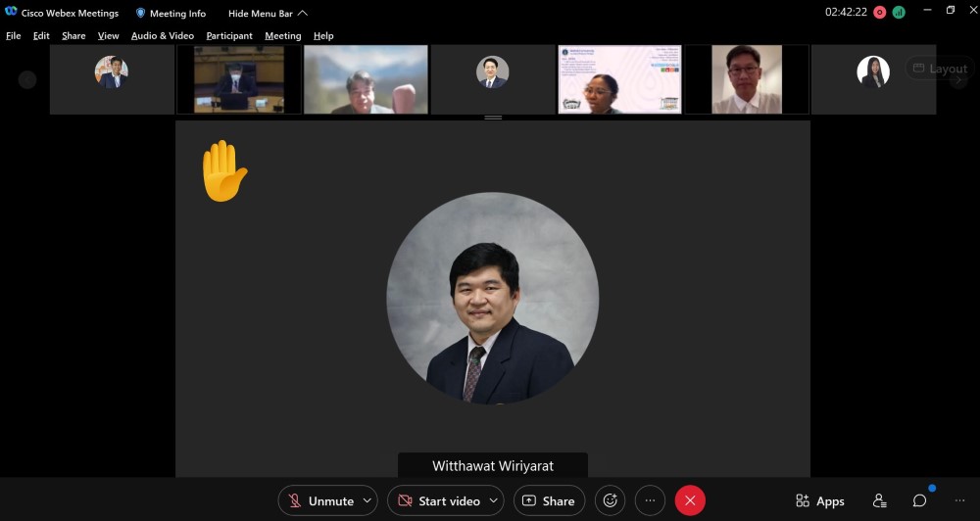Open the Audio & Video menu
This screenshot has height=521, width=980.
(163, 36)
